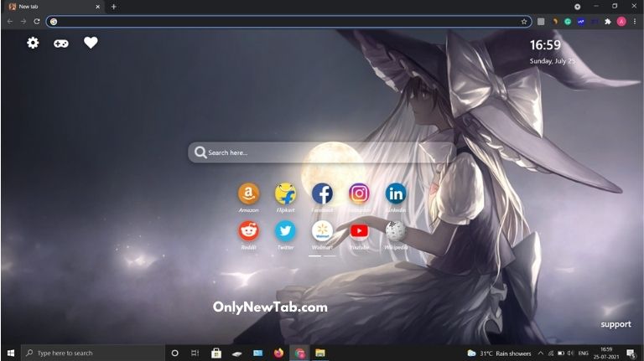Screen dimensions: 644x361
Task: Open File Explorer from the taskbar
Action: pos(320,353)
